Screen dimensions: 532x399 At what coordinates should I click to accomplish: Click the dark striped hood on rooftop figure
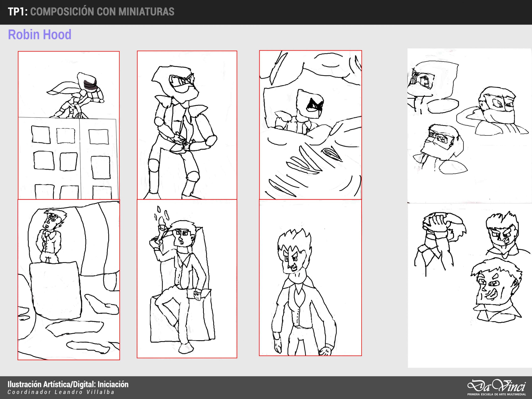click(x=90, y=84)
